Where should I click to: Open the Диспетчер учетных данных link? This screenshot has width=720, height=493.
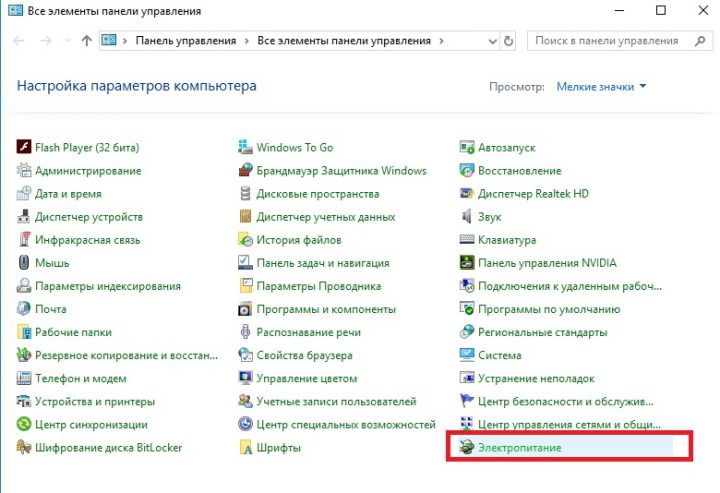tap(326, 217)
